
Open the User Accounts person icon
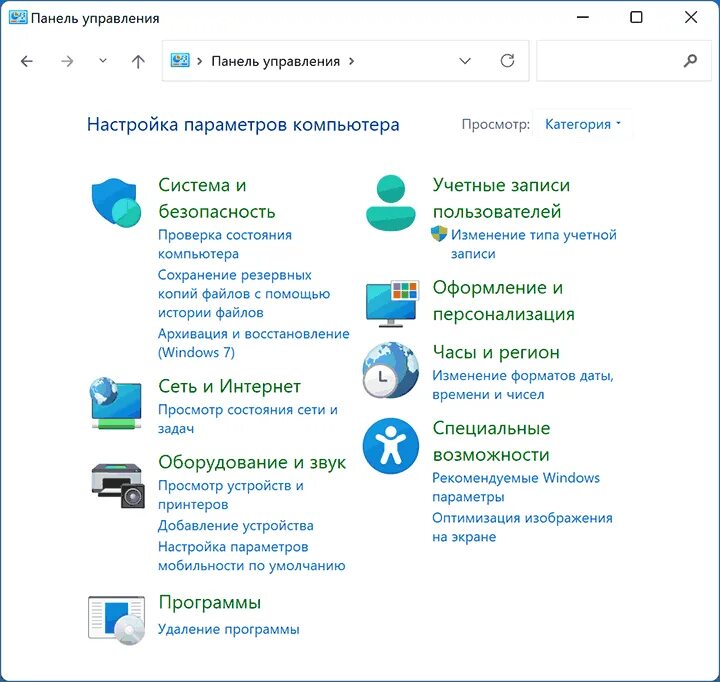click(x=391, y=203)
